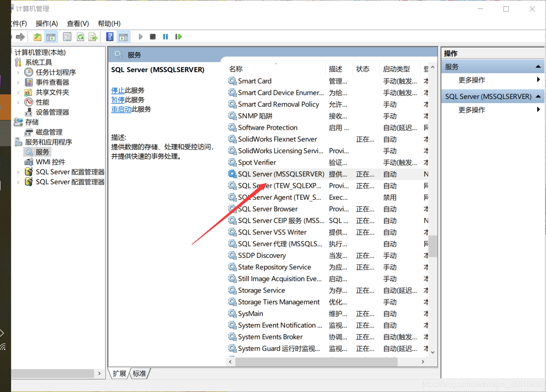Open the 帮助(H) menu
The width and height of the screenshot is (546, 392).
pos(109,23)
